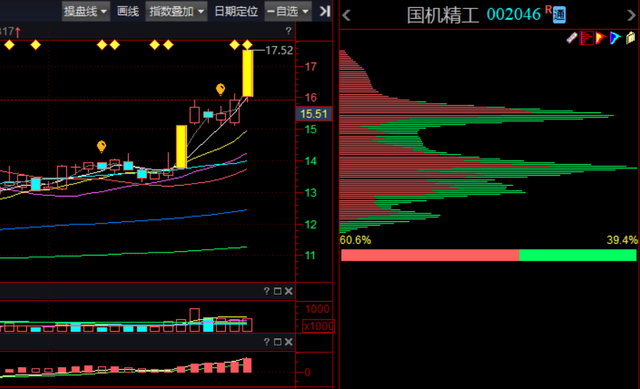
Task: Open the 操盘线 dropdown menu
Action: (x=85, y=11)
